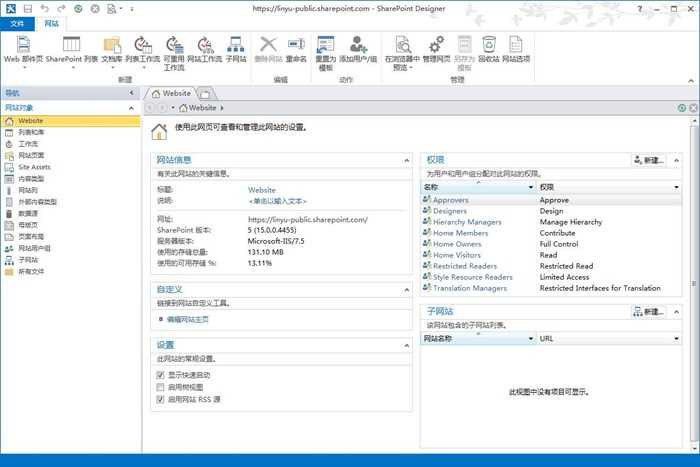The image size is (700, 467).
Task: Click the Website breadcrumb in address bar
Action: (x=202, y=108)
